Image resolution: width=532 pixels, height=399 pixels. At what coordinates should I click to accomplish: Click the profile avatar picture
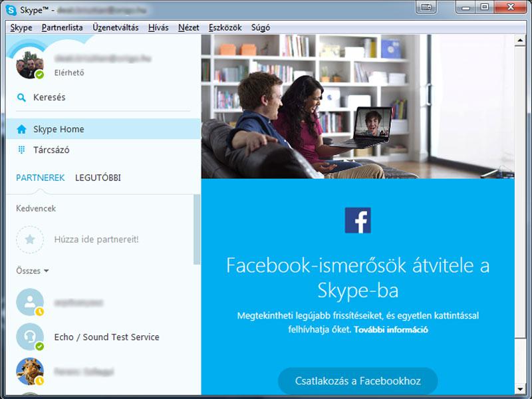pos(30,65)
